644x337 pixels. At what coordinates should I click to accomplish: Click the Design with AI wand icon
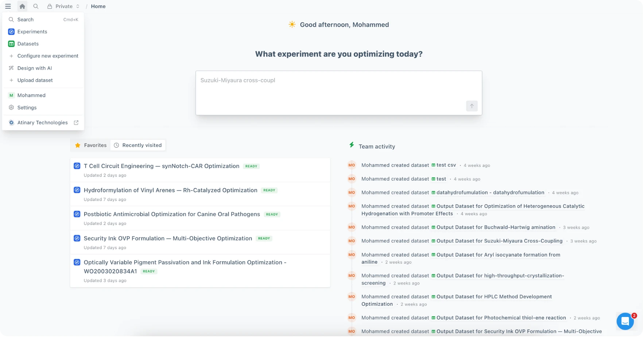pos(11,68)
